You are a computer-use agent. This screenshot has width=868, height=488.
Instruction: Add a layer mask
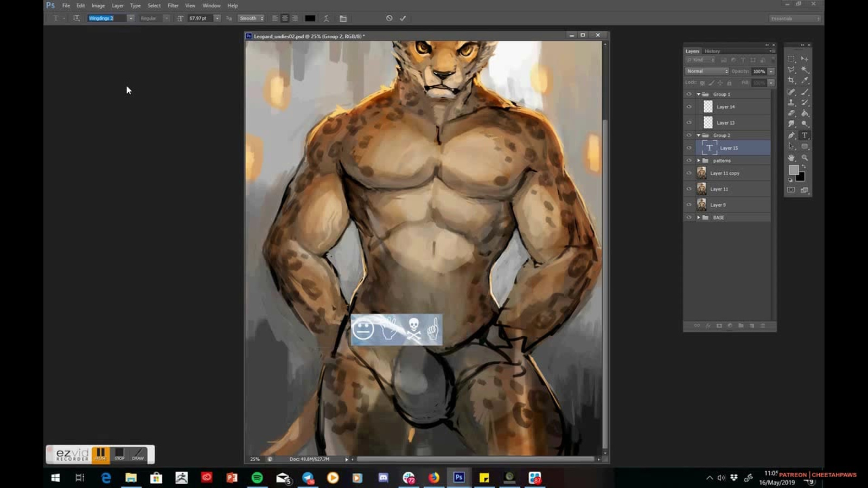[x=719, y=326]
